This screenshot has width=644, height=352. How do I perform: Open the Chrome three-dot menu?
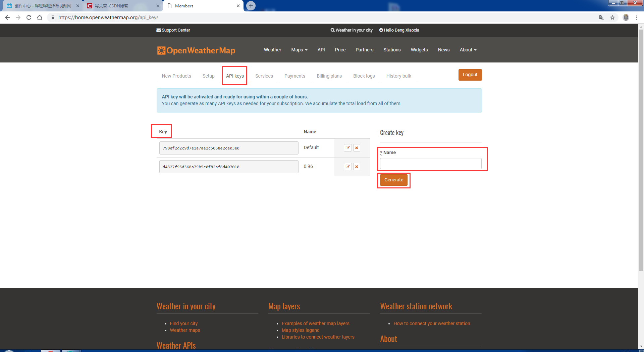637,17
